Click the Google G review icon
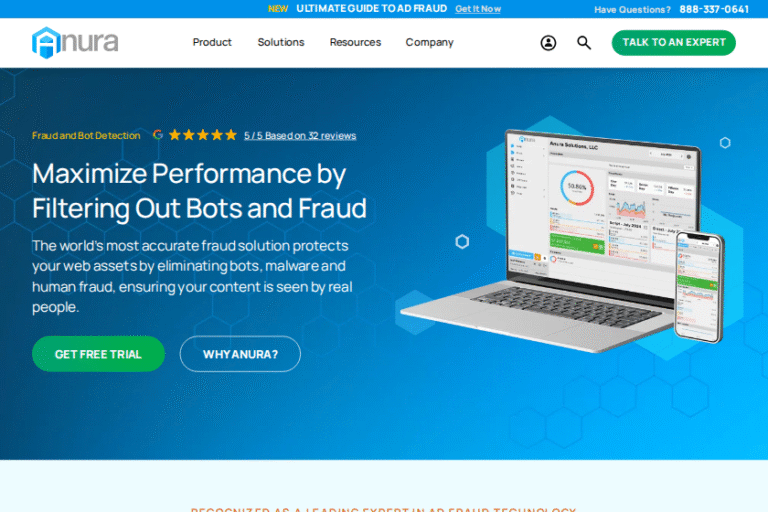The width and height of the screenshot is (768, 512). click(158, 135)
